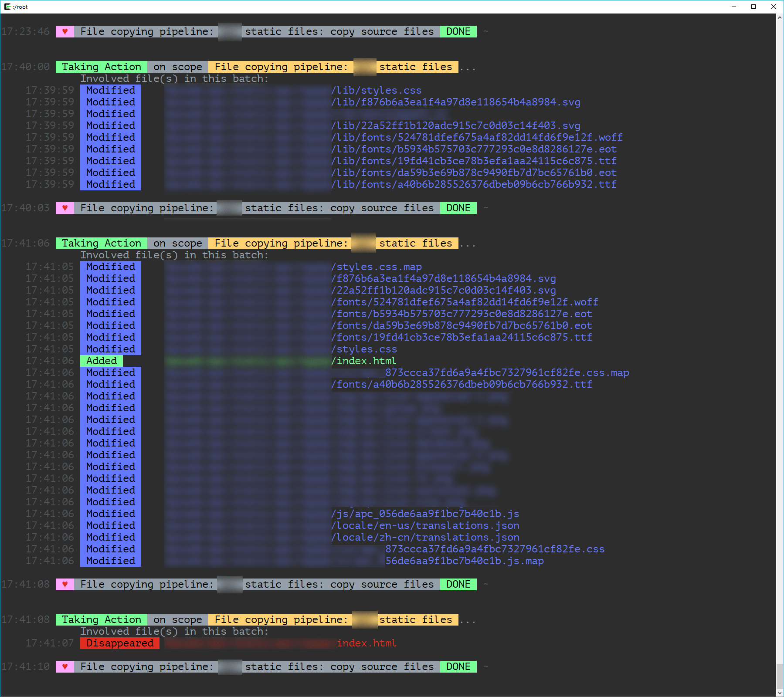Image resolution: width=784 pixels, height=697 pixels.
Task: Click 'Involved file(s) in this batch' under 17:40:00
Action: click(174, 78)
